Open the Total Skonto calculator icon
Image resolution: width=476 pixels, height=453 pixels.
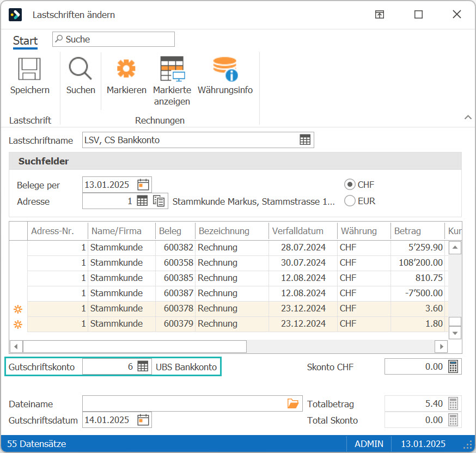pyautogui.click(x=453, y=420)
